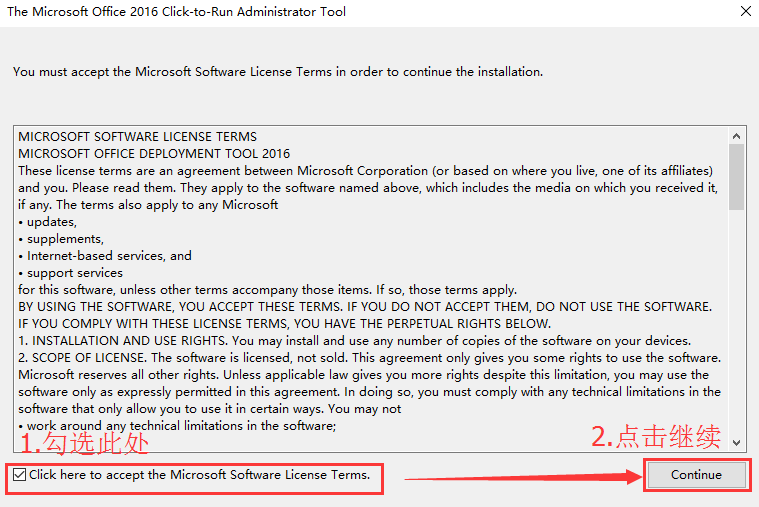Click the "You must accept" instruction text

(x=277, y=72)
